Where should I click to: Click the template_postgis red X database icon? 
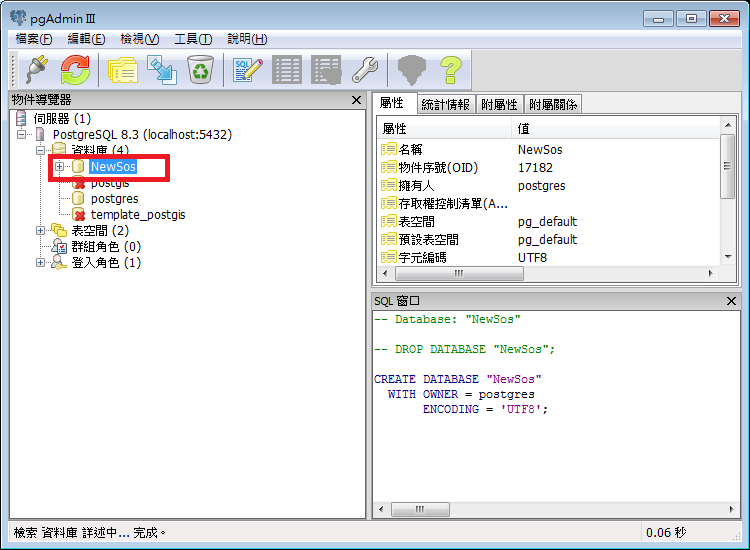79,215
